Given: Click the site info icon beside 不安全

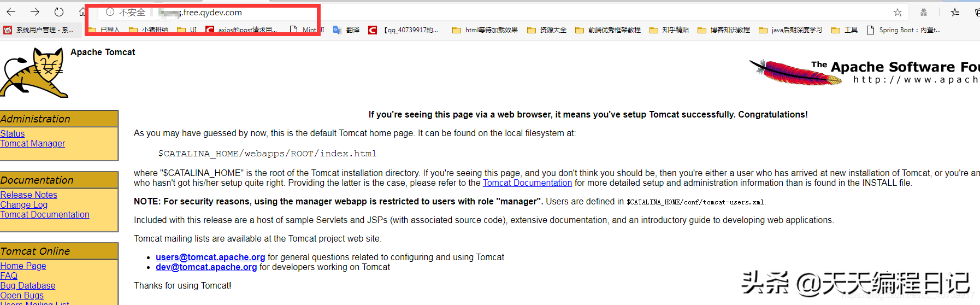Looking at the screenshot, I should (x=110, y=12).
